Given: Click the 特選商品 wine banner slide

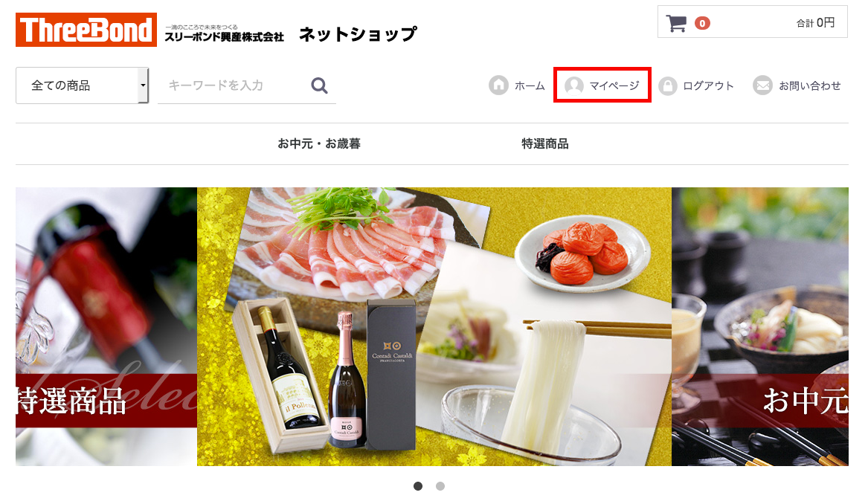Looking at the screenshot, I should click(106, 326).
